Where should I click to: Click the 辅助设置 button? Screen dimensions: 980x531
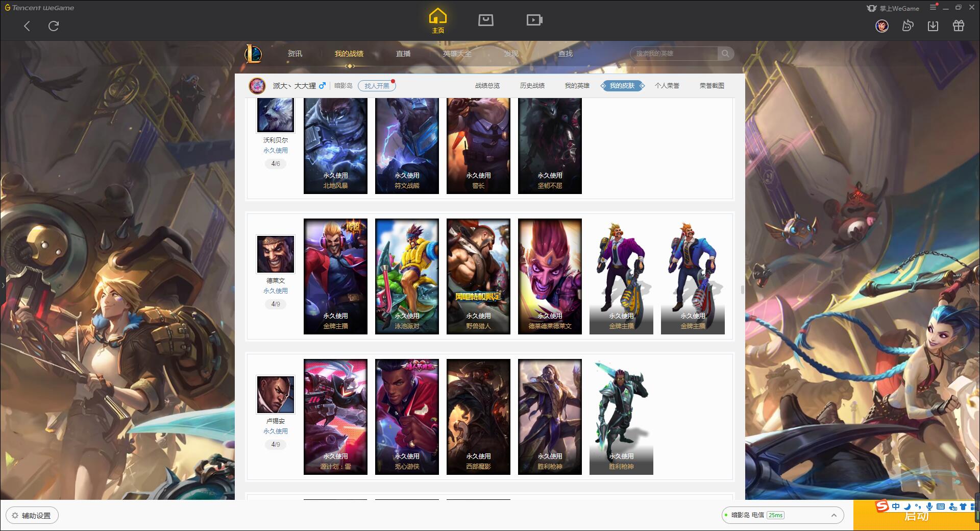[x=32, y=515]
